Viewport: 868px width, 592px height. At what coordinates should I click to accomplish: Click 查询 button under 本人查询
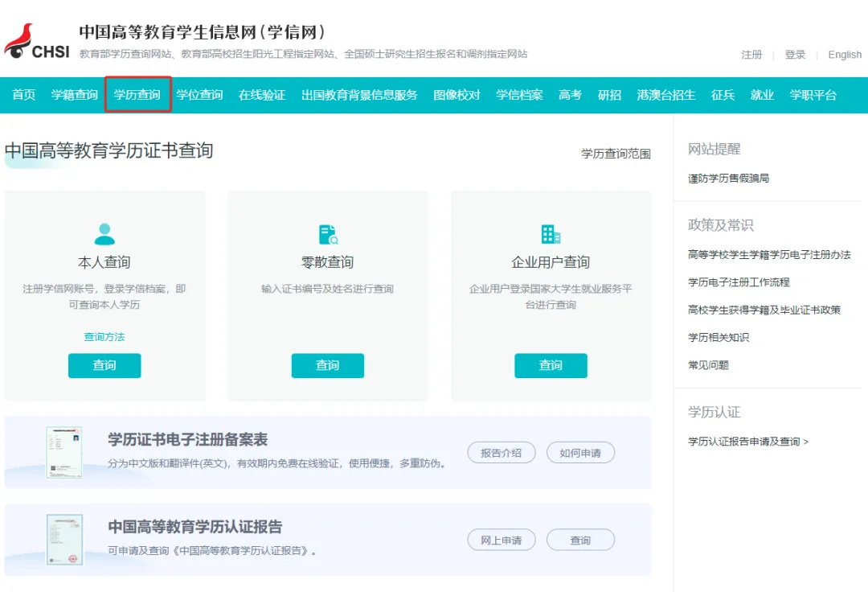pyautogui.click(x=104, y=365)
